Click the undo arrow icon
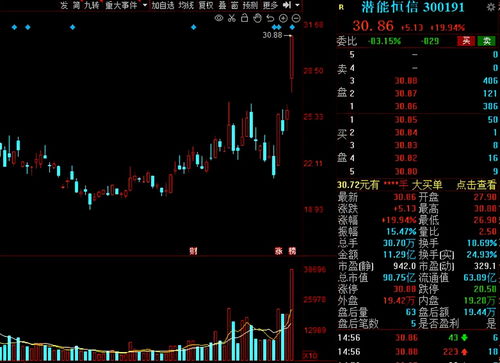500x363 pixels. (x=270, y=18)
